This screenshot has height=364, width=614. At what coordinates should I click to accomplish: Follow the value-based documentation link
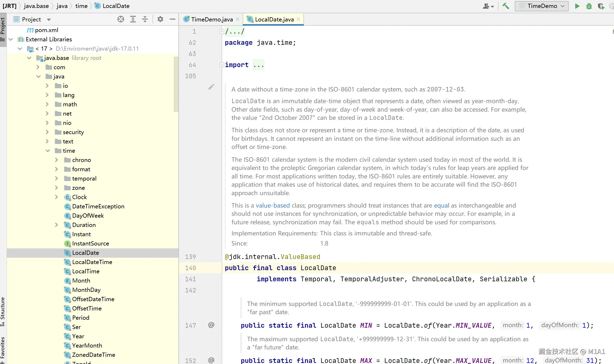click(x=273, y=205)
